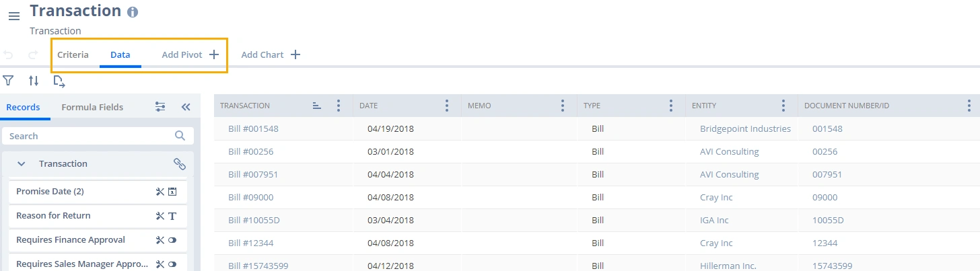Viewport: 980px width, 271px height.
Task: Open the filter funnel tool
Action: pyautogui.click(x=8, y=81)
